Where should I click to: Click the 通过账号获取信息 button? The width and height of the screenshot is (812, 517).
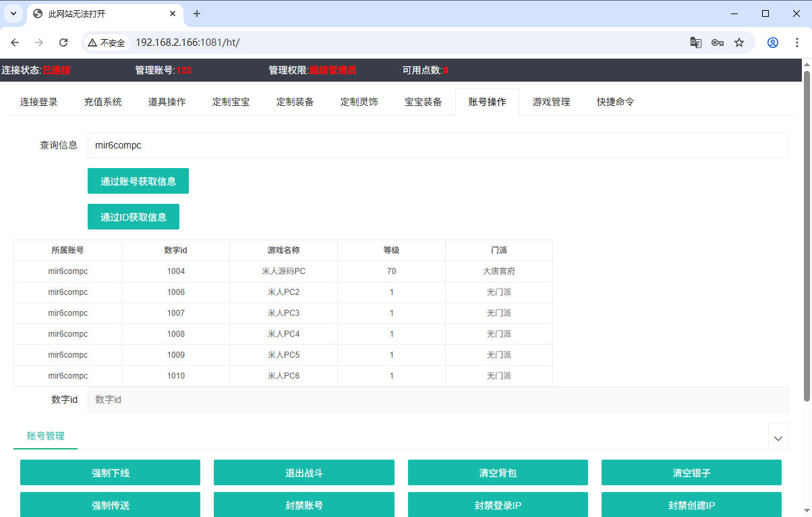click(x=138, y=181)
